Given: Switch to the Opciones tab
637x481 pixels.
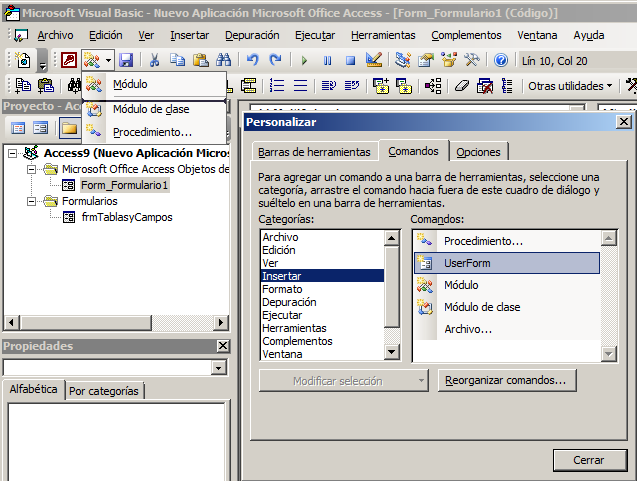Looking at the screenshot, I should [478, 152].
